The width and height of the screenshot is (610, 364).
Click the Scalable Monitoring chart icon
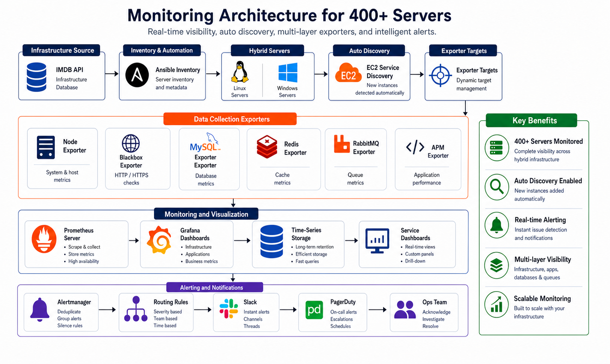coord(497,305)
